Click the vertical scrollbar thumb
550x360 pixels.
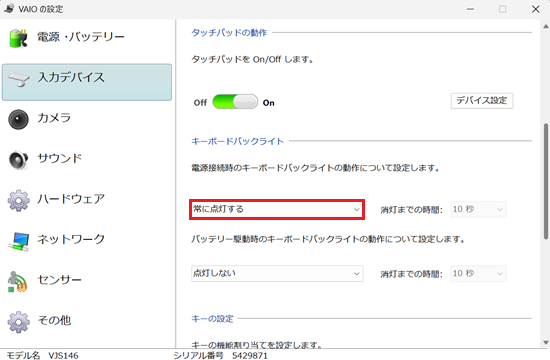tap(546, 181)
